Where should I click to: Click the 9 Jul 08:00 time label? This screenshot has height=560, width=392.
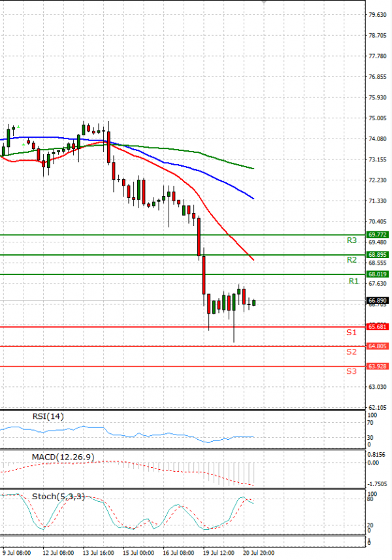pyautogui.click(x=16, y=553)
